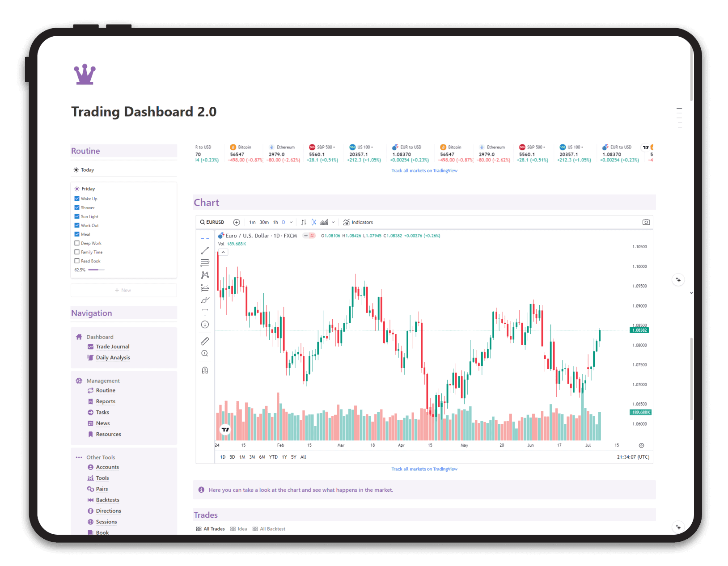Uncheck the Work Out checkbox
This screenshot has height=566, width=728.
pyautogui.click(x=77, y=225)
